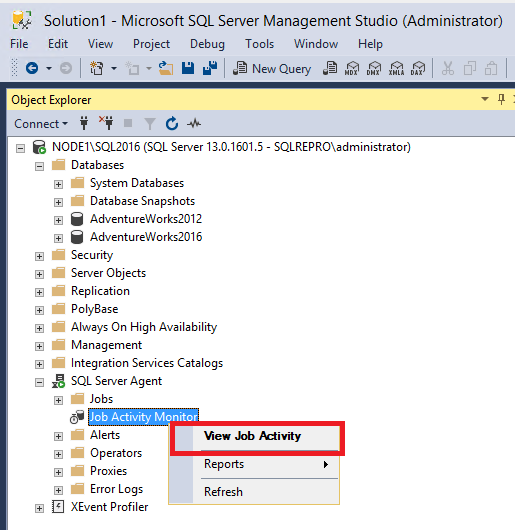The width and height of the screenshot is (515, 530).
Task: Click the Navigate Backward arrow icon
Action: click(32, 68)
